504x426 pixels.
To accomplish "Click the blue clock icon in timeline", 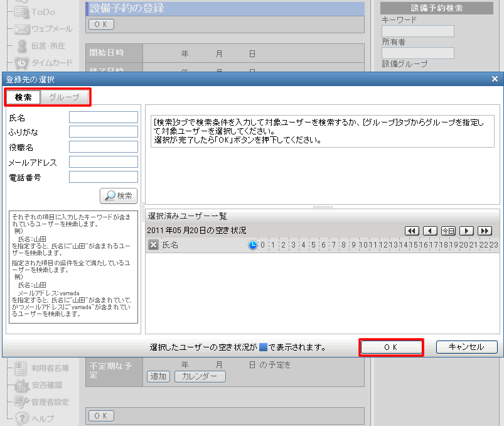I will [253, 245].
